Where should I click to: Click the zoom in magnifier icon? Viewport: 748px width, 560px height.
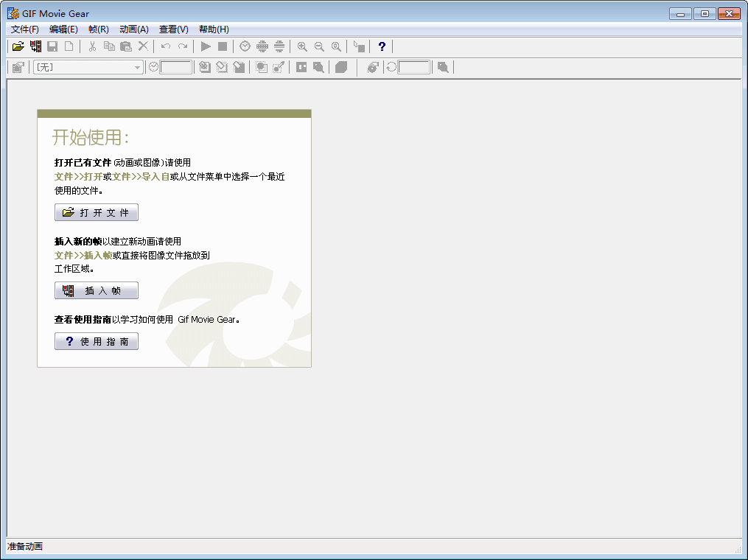click(x=302, y=46)
